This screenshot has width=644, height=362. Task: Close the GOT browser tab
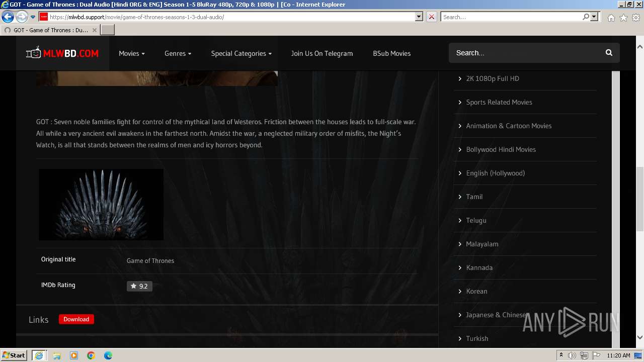tap(94, 30)
